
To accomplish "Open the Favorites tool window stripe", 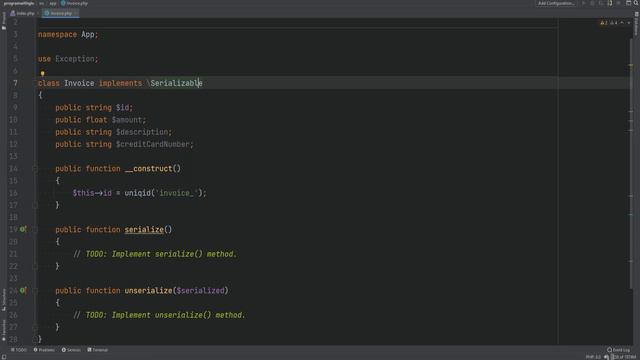I will 4,330.
